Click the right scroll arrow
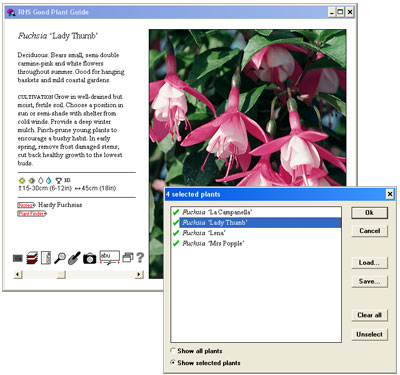This screenshot has height=375, width=400. coord(139,274)
